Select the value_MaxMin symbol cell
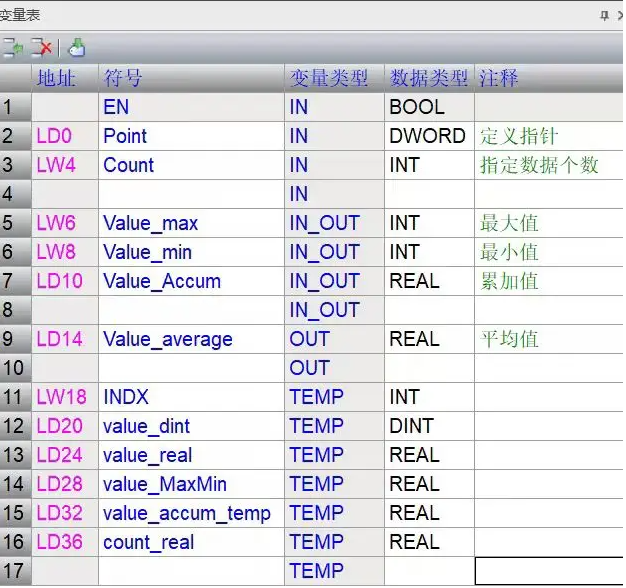This screenshot has height=588, width=626. (x=191, y=484)
